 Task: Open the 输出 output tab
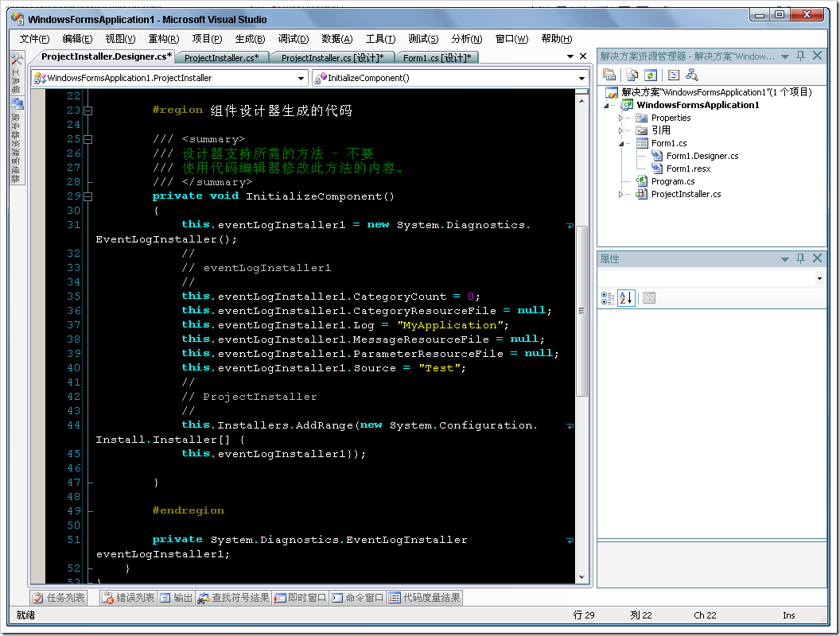(177, 598)
